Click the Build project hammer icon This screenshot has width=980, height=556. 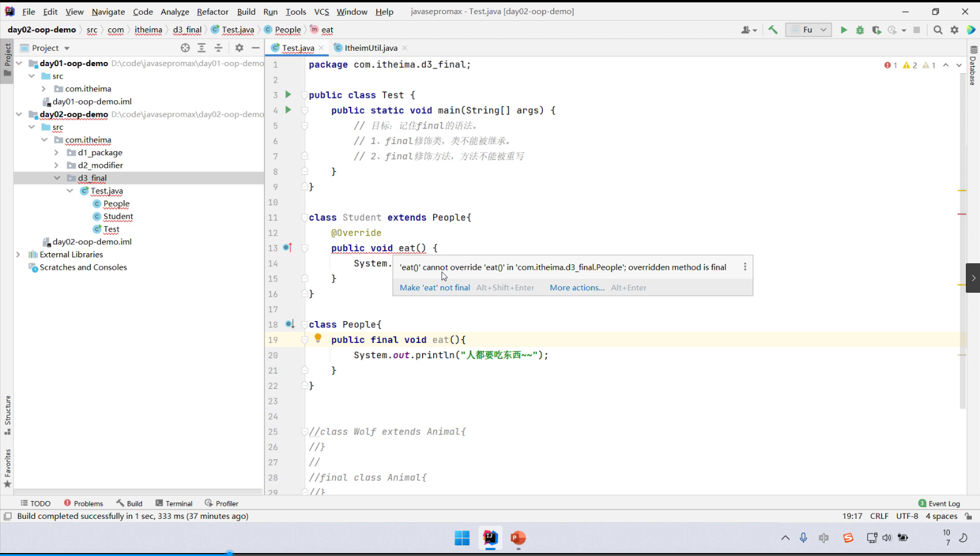click(773, 30)
